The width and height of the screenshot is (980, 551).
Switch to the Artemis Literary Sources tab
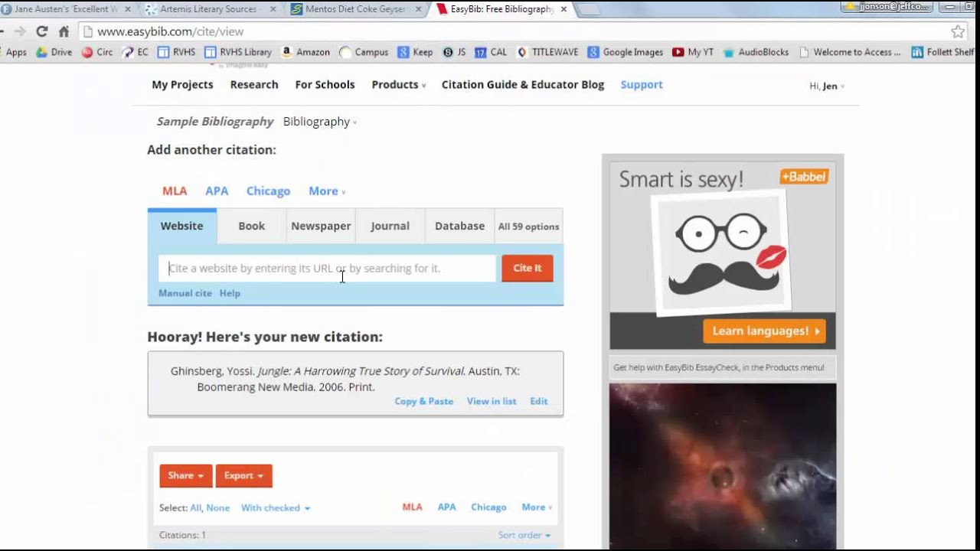[209, 9]
